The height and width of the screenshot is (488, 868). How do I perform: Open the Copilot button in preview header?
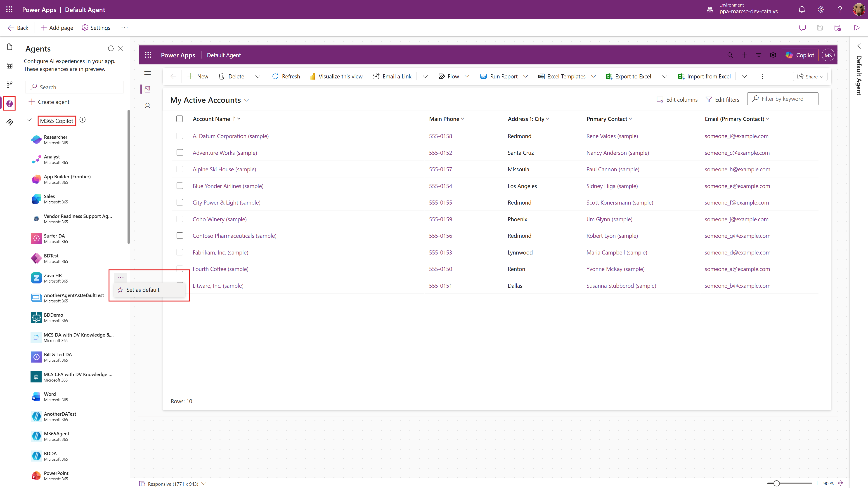tap(799, 55)
